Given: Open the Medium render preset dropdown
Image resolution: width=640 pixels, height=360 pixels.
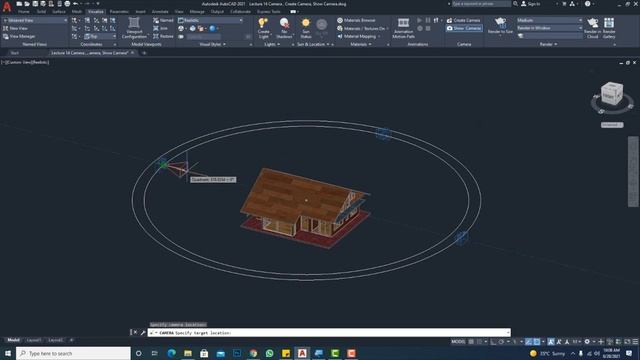Looking at the screenshot, I should tap(549, 20).
